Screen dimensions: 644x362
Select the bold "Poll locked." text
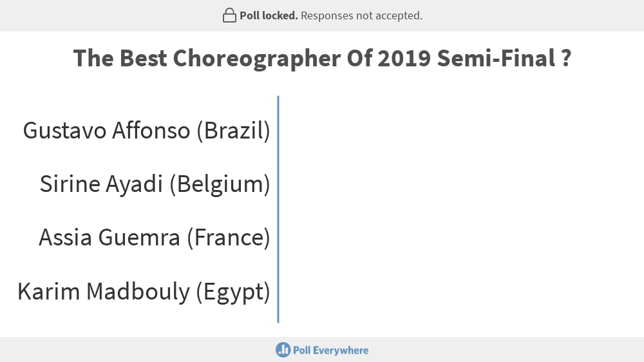(x=269, y=15)
